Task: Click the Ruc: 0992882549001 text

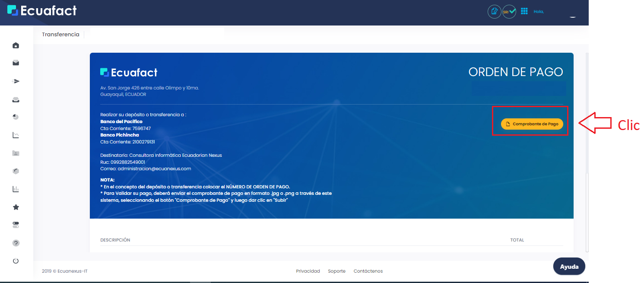Action: pos(123,162)
